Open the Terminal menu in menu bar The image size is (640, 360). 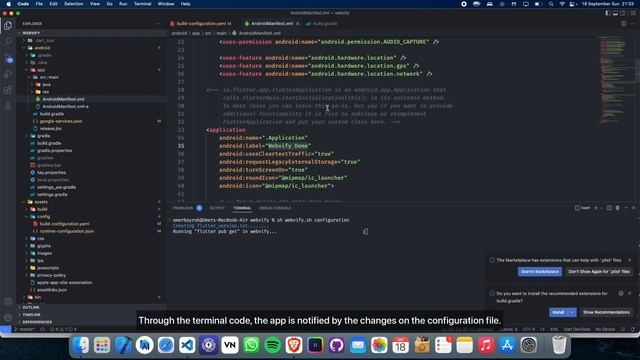142,4
